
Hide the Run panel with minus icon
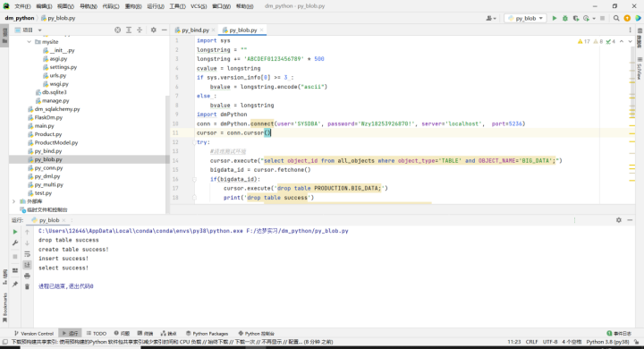pyautogui.click(x=630, y=220)
